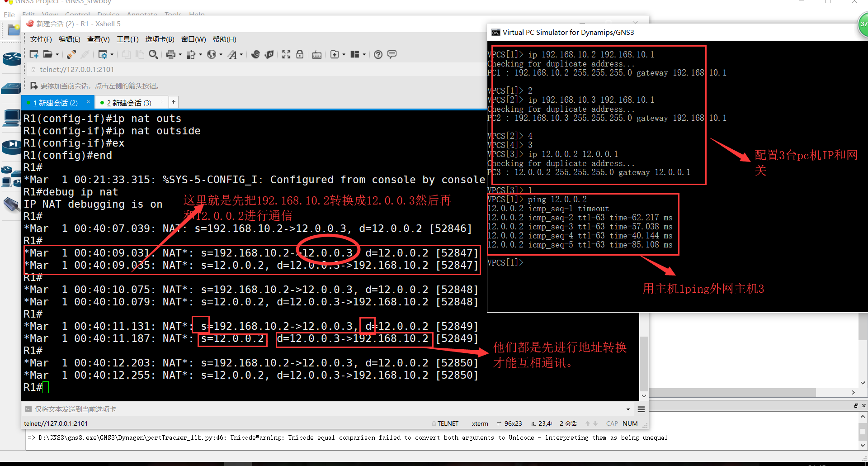The height and width of the screenshot is (466, 868).
Task: Close the '1 新建会话 (2)' tab
Action: [x=88, y=102]
